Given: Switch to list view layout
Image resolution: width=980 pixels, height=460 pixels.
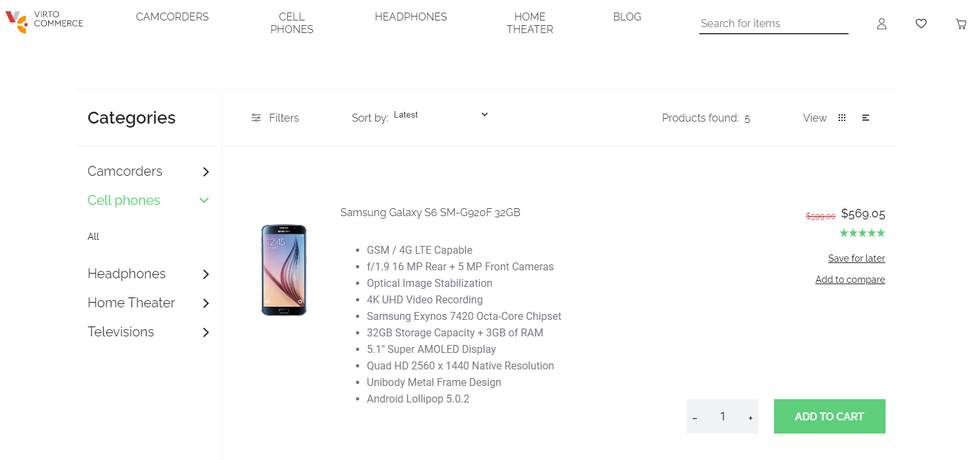Looking at the screenshot, I should [865, 117].
